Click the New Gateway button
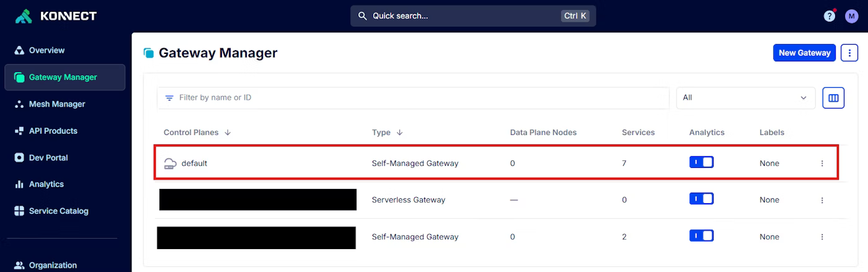The height and width of the screenshot is (272, 868). pos(804,53)
